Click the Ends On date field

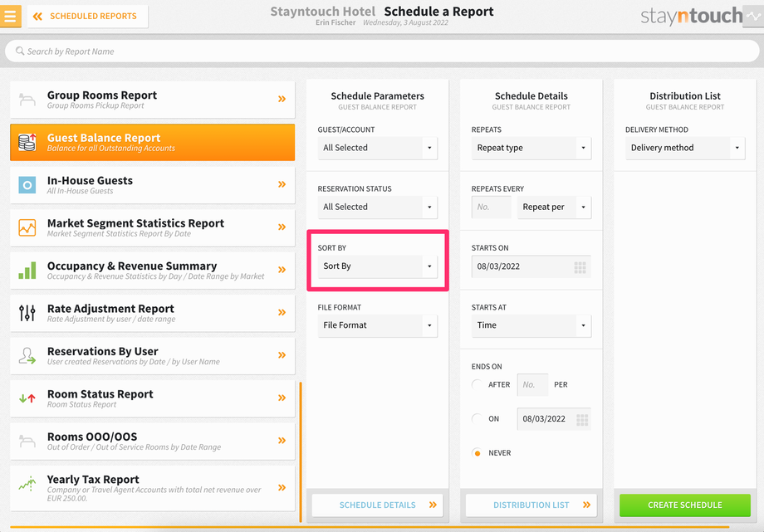554,419
